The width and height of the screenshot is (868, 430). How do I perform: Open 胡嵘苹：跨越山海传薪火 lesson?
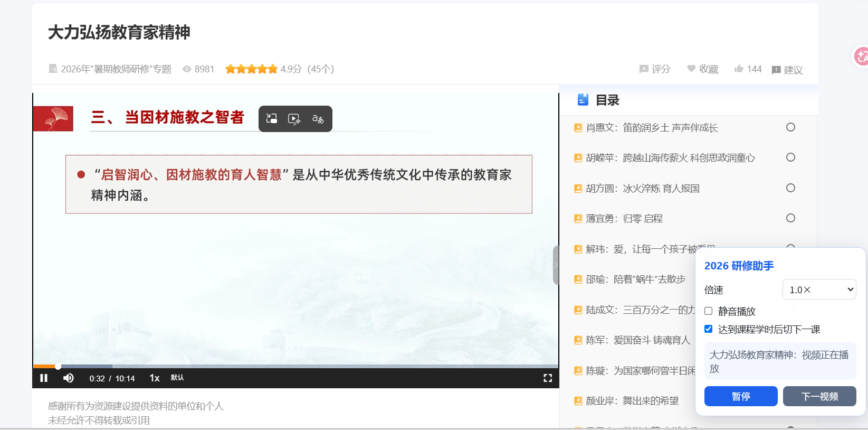[670, 158]
